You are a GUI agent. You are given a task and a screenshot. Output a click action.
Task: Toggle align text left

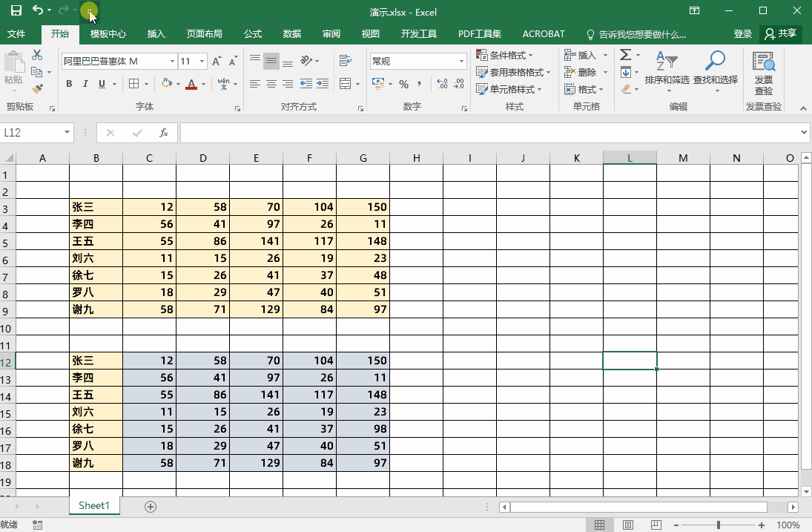(255, 83)
